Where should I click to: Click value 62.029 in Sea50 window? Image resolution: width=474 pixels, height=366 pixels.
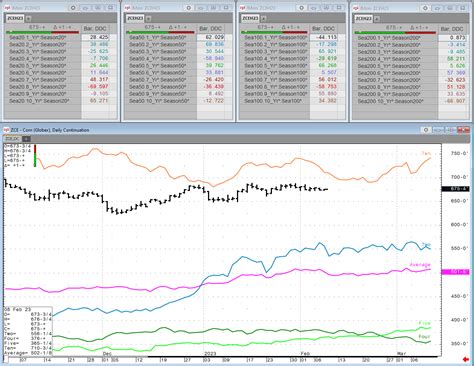(215, 37)
